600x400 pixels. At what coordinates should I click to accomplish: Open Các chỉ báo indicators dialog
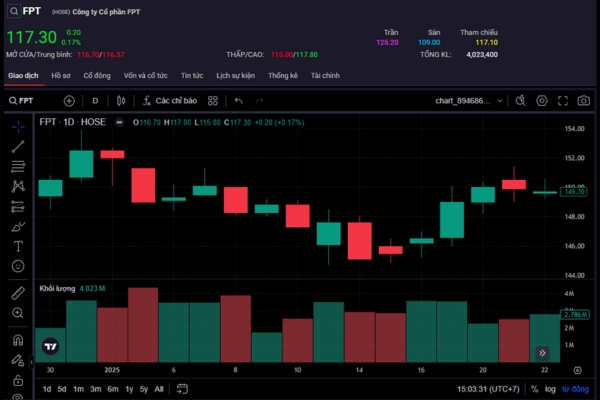170,101
